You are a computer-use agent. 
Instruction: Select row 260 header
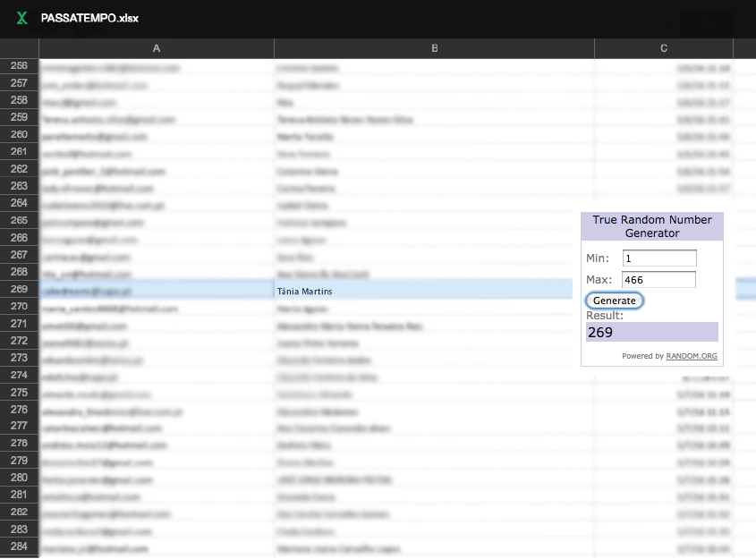19,135
